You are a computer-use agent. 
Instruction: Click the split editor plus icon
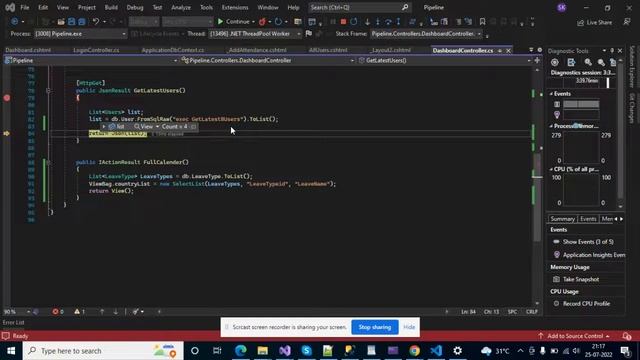(537, 60)
